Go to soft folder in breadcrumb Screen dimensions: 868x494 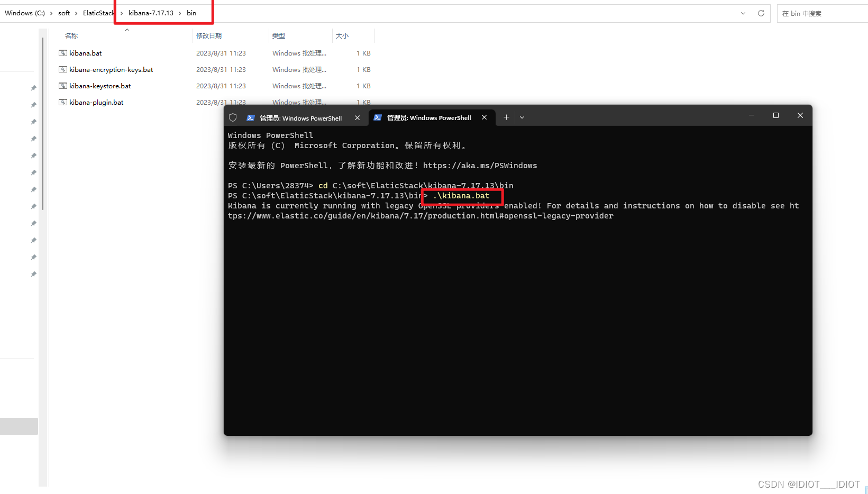[x=64, y=13]
